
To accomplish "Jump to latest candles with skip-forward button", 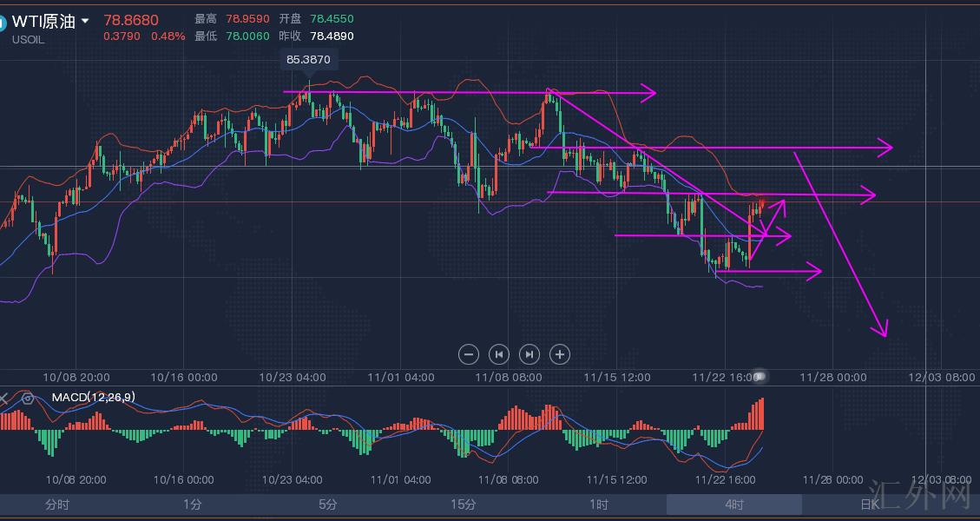I will point(529,354).
